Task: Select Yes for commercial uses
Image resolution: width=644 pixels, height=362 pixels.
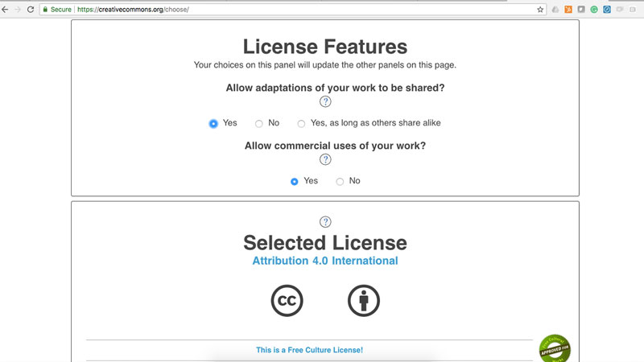Action: point(294,182)
